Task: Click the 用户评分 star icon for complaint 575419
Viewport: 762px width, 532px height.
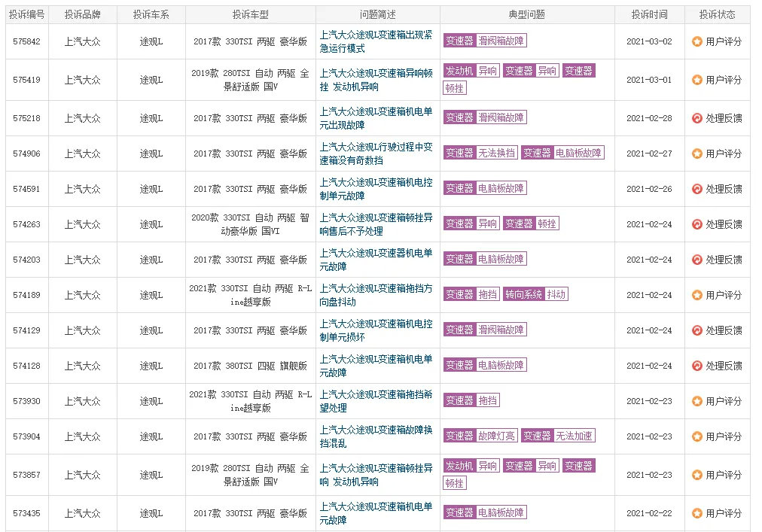Action: [696, 80]
